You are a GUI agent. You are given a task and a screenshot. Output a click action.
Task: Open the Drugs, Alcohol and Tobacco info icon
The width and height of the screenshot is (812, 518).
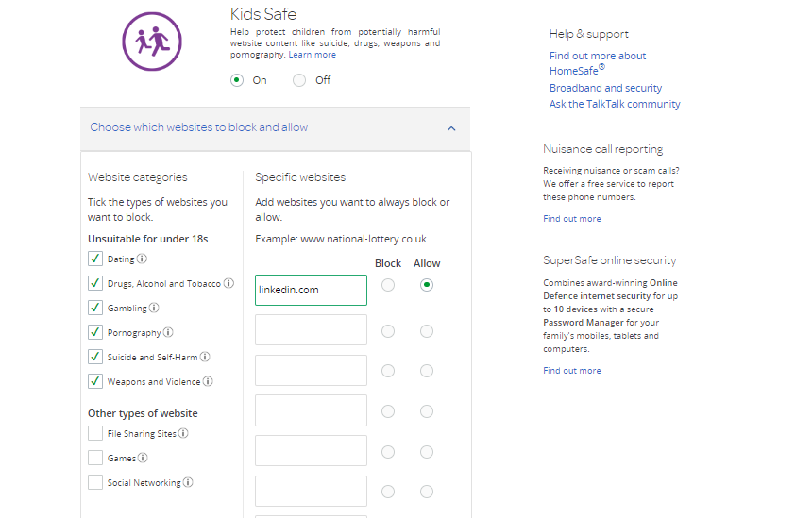(x=229, y=284)
